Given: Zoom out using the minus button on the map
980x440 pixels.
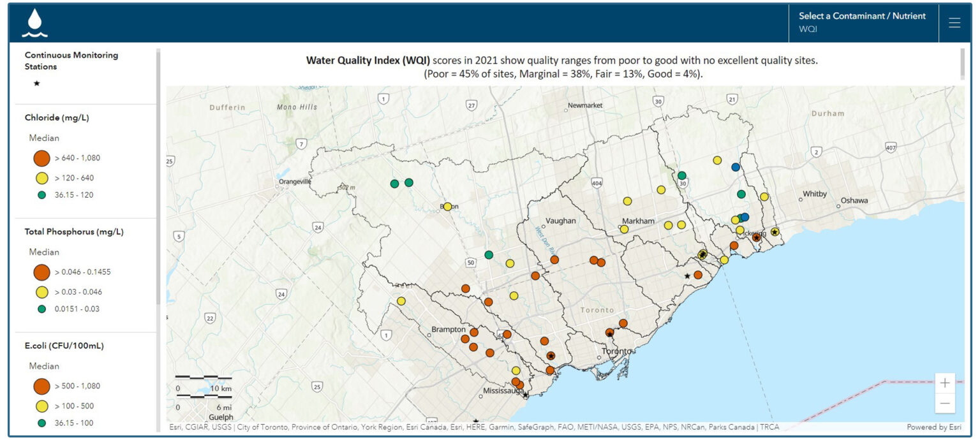Looking at the screenshot, I should pos(945,403).
